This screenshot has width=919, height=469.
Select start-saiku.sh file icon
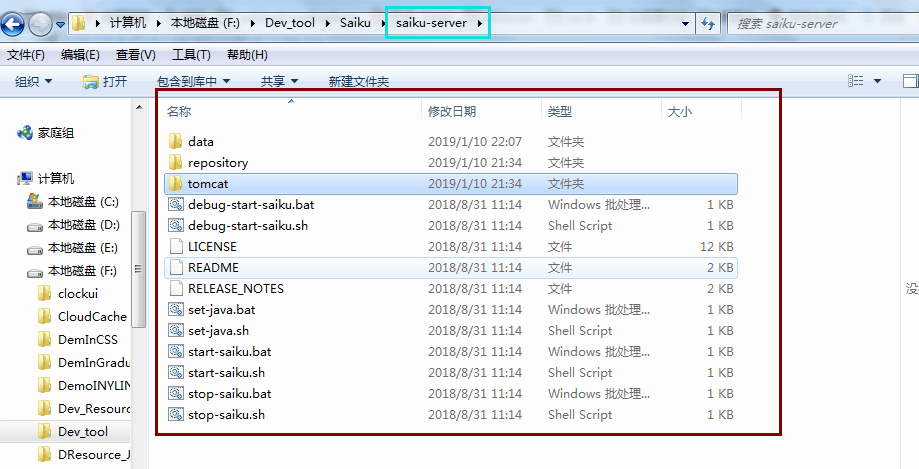tap(175, 372)
